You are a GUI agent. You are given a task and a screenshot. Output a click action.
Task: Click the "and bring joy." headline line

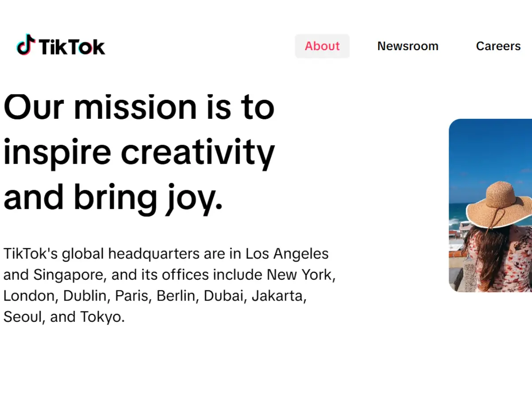coord(113,196)
